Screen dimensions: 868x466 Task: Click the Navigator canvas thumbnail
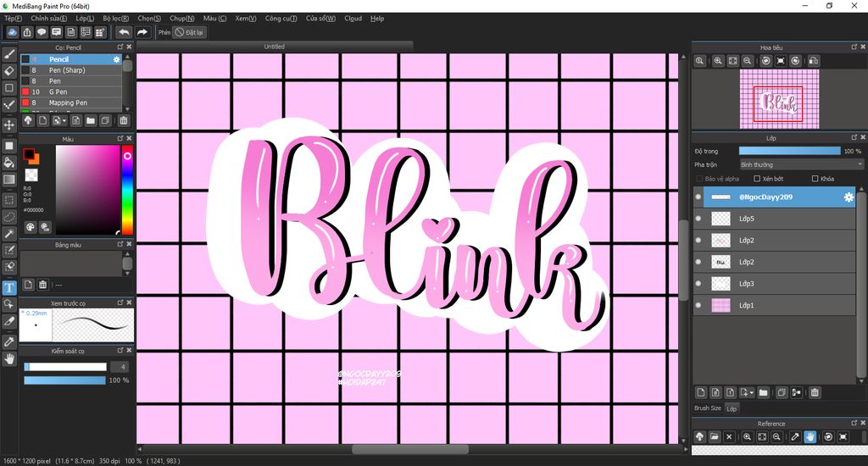pyautogui.click(x=779, y=100)
